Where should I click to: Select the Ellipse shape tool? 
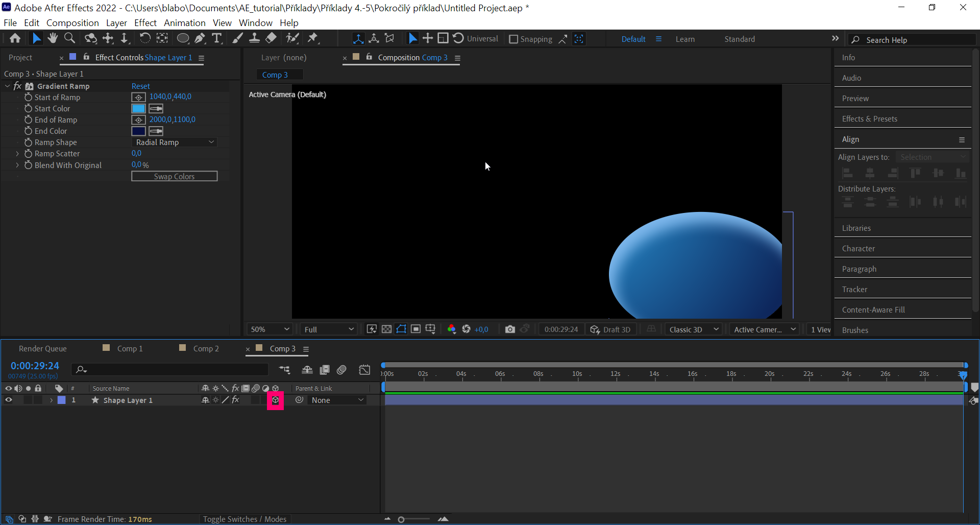click(183, 38)
